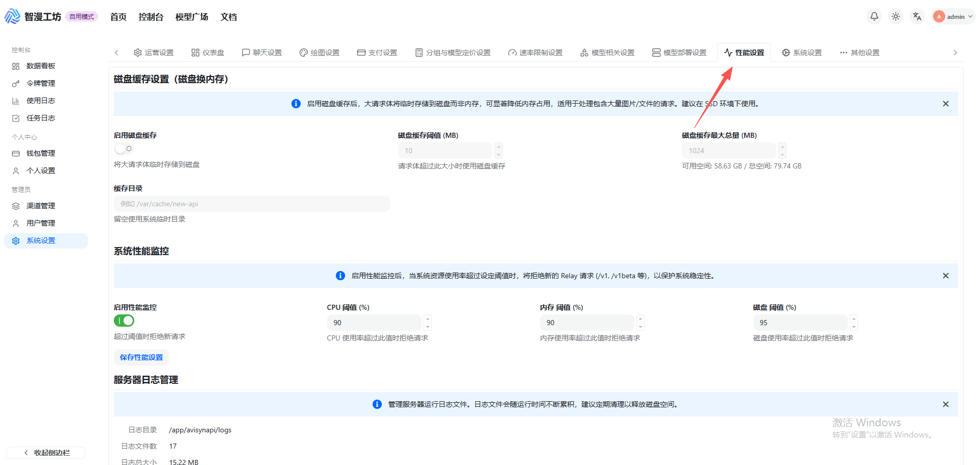Click the CPU 阈值 (%) input
The height and width of the screenshot is (465, 980).
tap(374, 323)
